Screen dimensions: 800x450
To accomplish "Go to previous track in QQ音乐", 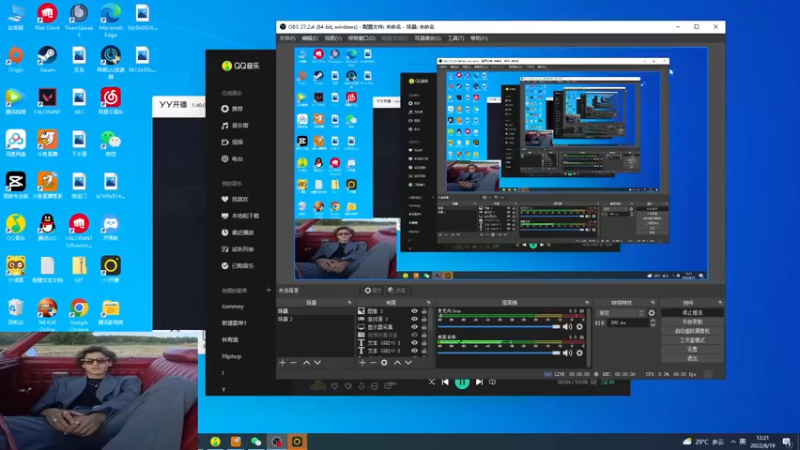I will (x=445, y=382).
